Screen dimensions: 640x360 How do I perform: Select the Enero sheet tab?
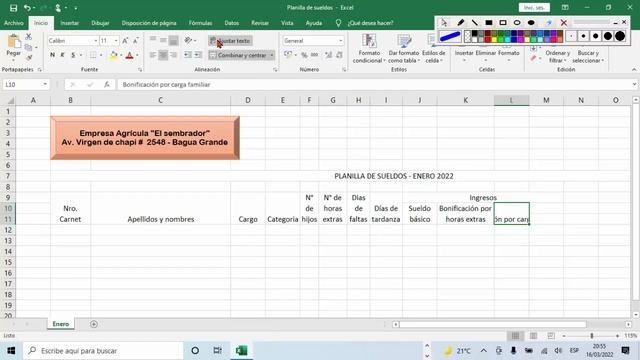coord(60,324)
